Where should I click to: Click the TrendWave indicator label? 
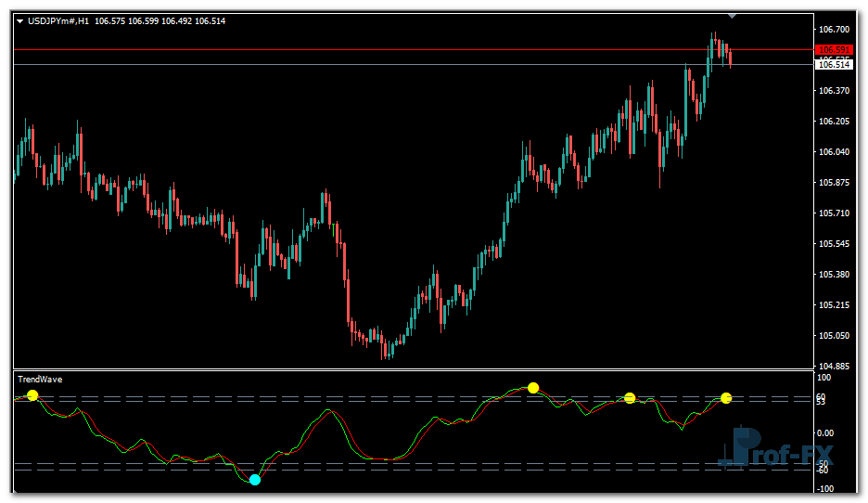pyautogui.click(x=40, y=380)
